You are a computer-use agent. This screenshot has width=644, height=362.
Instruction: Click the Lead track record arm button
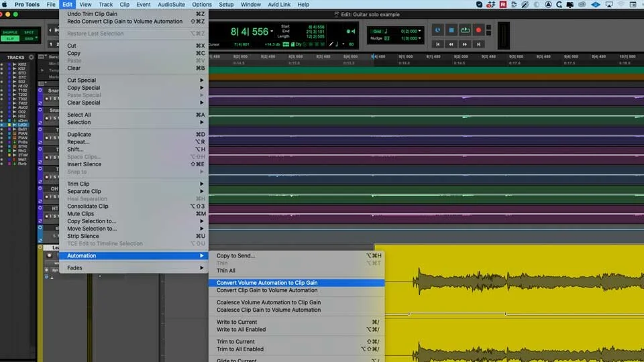pyautogui.click(x=50, y=255)
